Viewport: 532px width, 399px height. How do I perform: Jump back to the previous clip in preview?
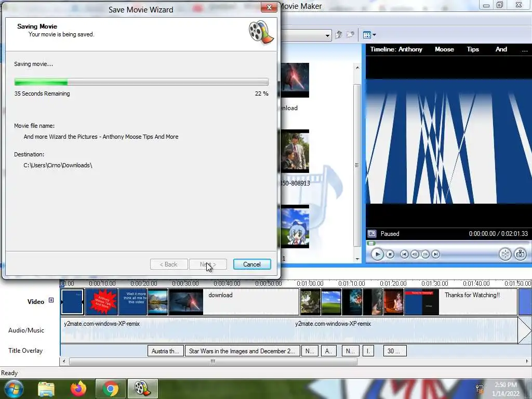click(404, 254)
